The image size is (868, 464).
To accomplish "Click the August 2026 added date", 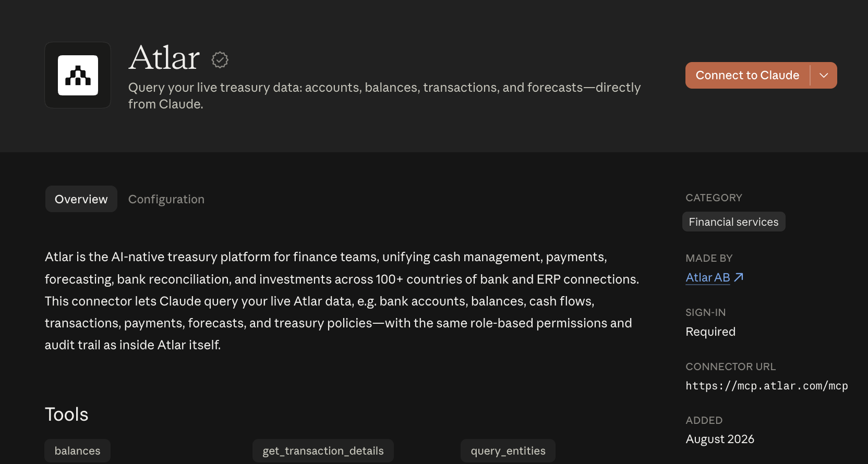I will (720, 439).
